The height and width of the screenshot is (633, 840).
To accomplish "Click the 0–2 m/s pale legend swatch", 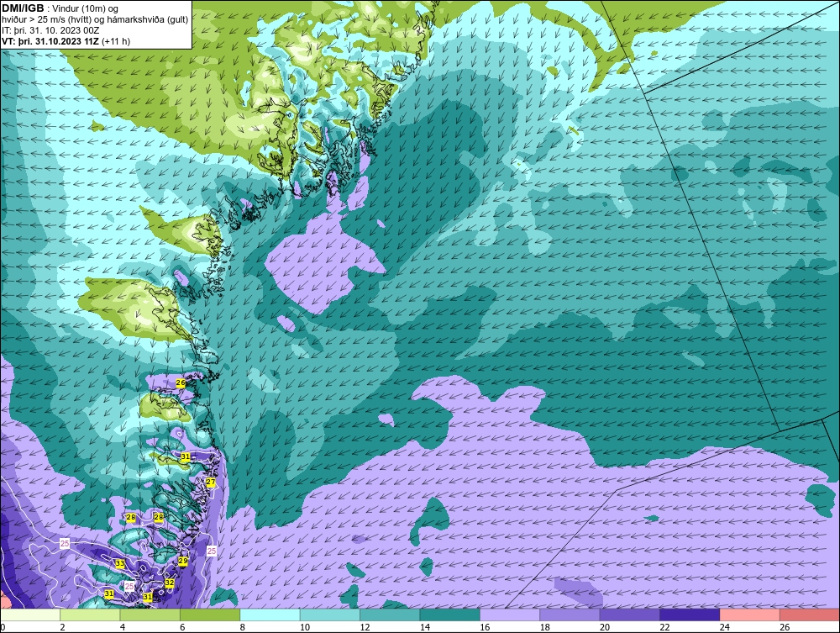I will tap(30, 615).
